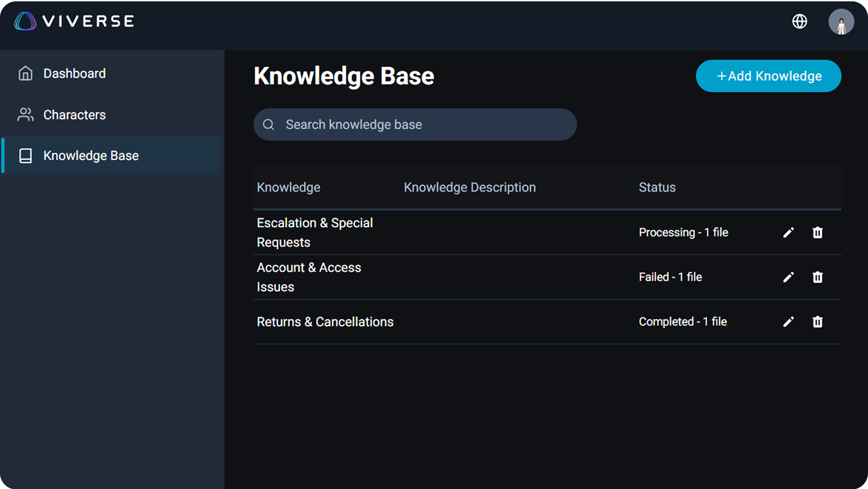
Task: Delete Escalation & Special Requests entry
Action: point(818,232)
